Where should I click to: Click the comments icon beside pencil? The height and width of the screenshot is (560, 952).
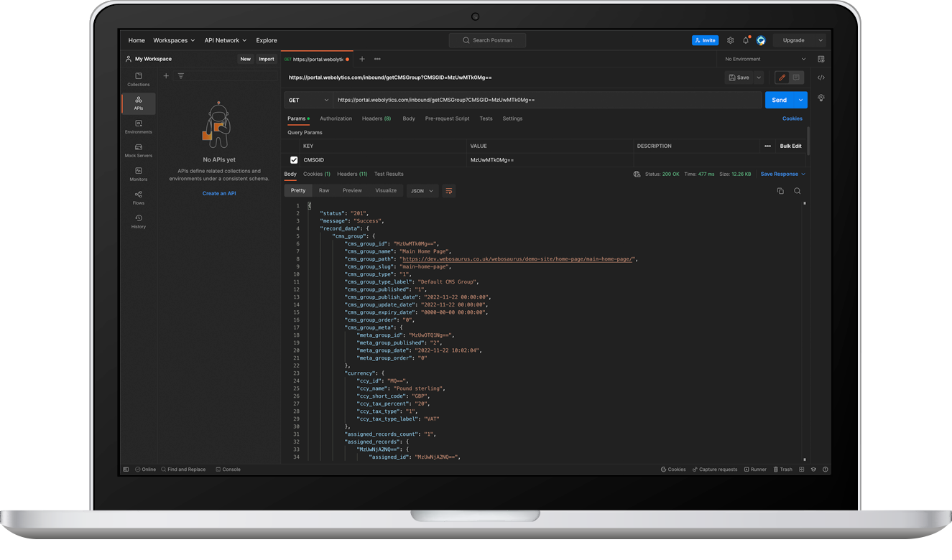(x=796, y=78)
